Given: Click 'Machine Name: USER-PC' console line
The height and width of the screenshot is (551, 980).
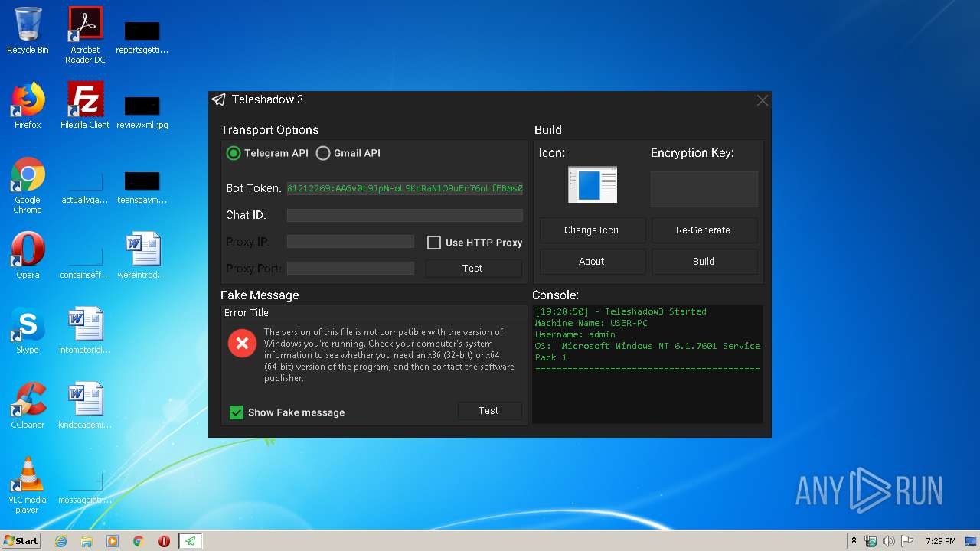Looking at the screenshot, I should pyautogui.click(x=591, y=323).
